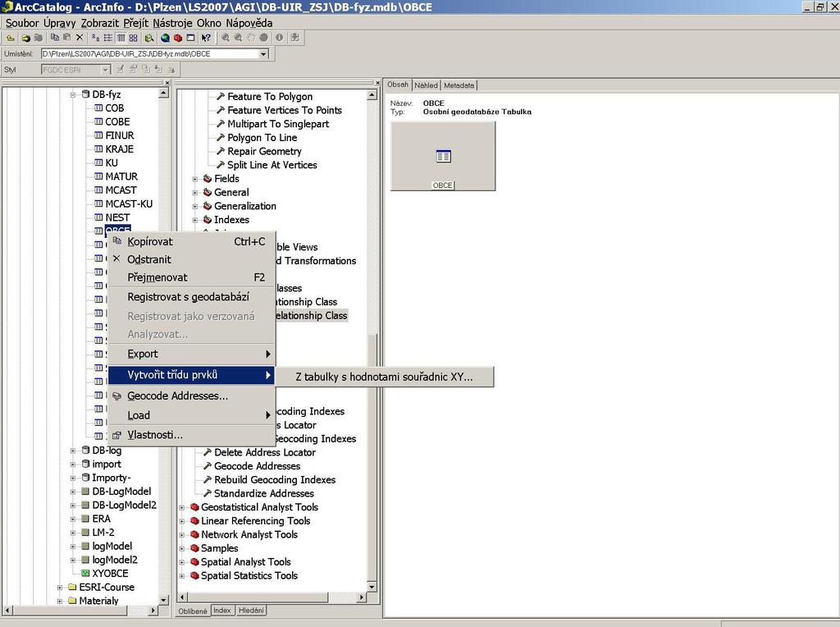This screenshot has width=840, height=627.
Task: Launch ArcMap globe icon
Action: [x=165, y=38]
